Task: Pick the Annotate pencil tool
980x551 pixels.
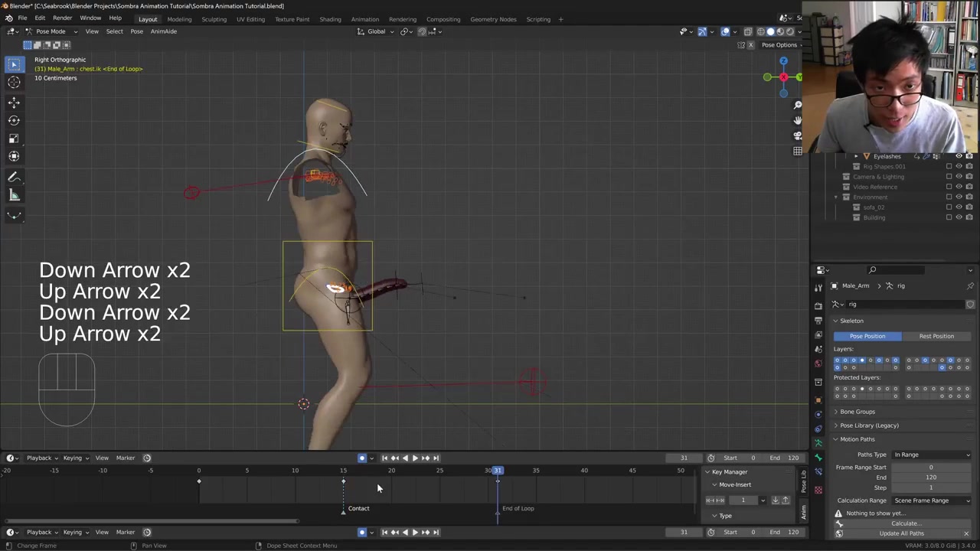Action: (14, 177)
